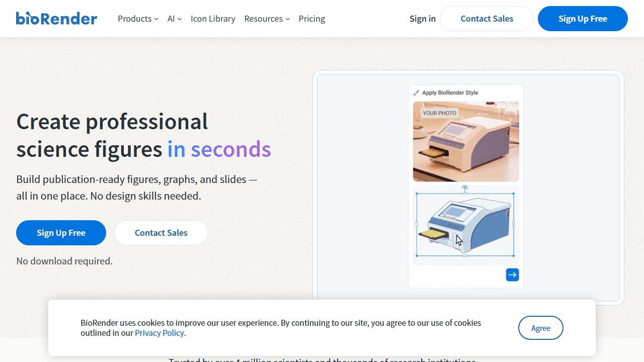Click the brush icon beside Apply BioRender Style
Screen dimensions: 644x362
(x=416, y=93)
